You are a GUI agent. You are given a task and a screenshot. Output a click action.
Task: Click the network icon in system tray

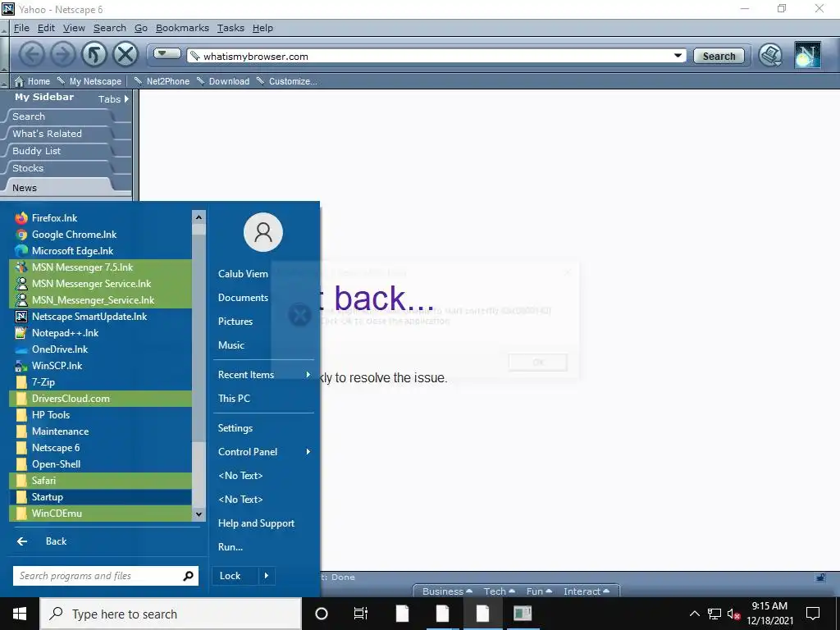coord(714,614)
